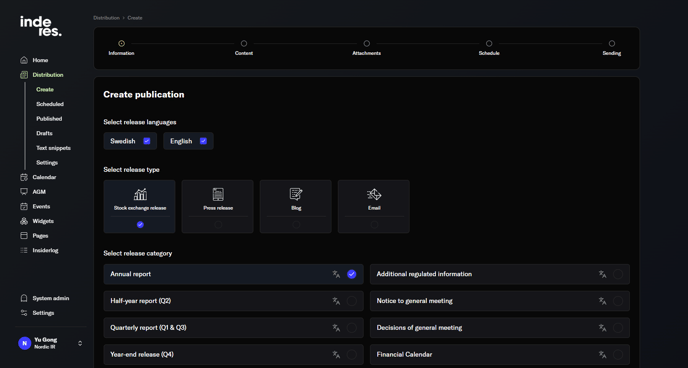Viewport: 688px width, 368px height.
Task: Click translate icon for Decisions of general meeting
Action: click(602, 328)
